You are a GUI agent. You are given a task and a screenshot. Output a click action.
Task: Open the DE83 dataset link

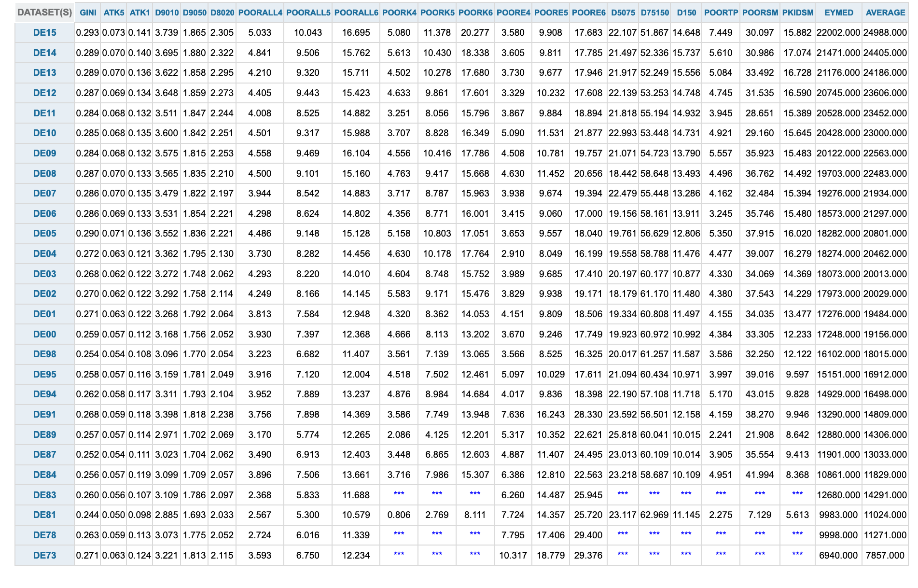click(44, 495)
